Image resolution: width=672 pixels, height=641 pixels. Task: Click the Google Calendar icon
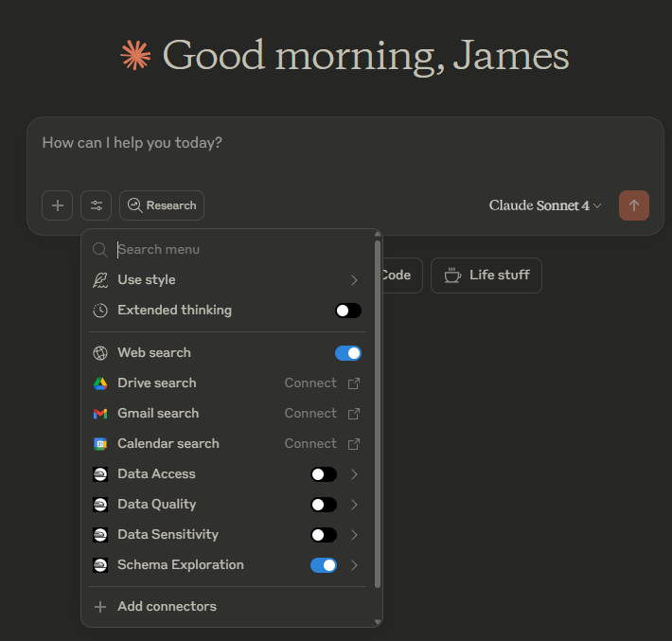pyautogui.click(x=100, y=444)
